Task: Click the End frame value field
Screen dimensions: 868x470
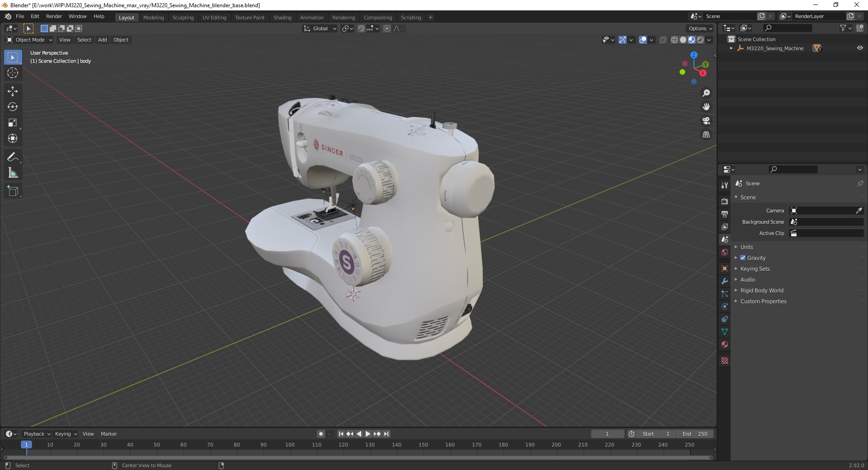Action: [695, 434]
